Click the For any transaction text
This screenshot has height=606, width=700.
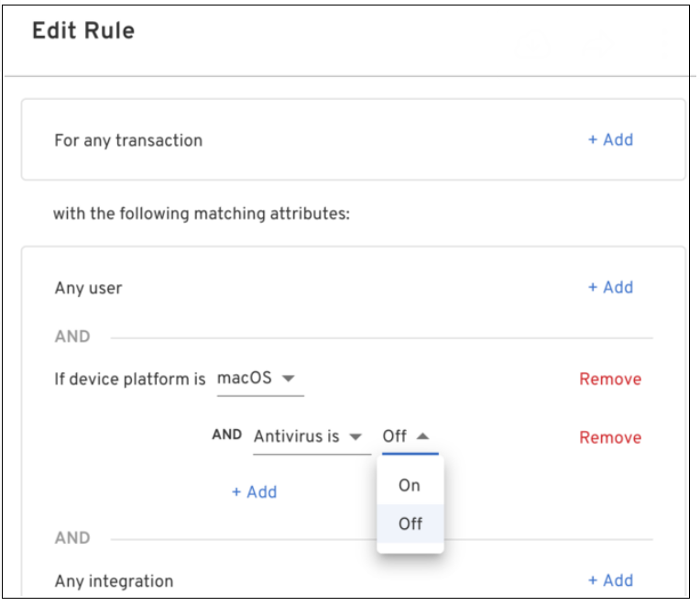(128, 141)
